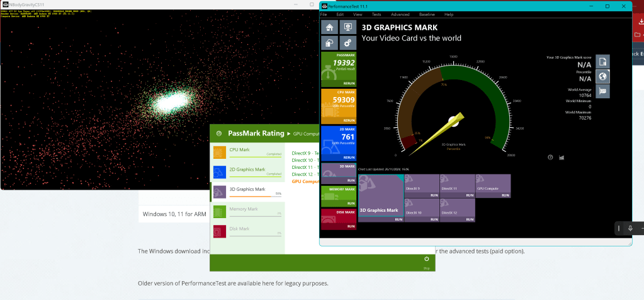Run the large 3D Graphics Mark tile
Viewport: 644px width, 300px height.
coord(398,219)
